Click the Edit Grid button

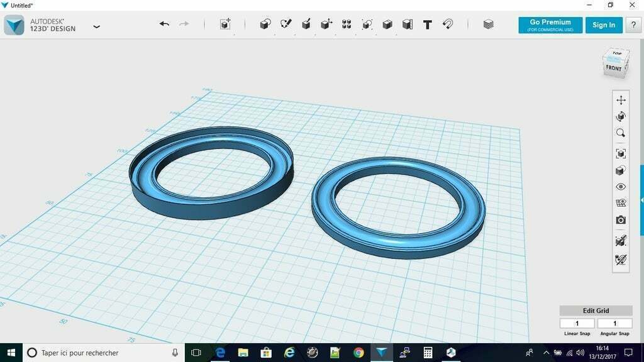pyautogui.click(x=596, y=310)
